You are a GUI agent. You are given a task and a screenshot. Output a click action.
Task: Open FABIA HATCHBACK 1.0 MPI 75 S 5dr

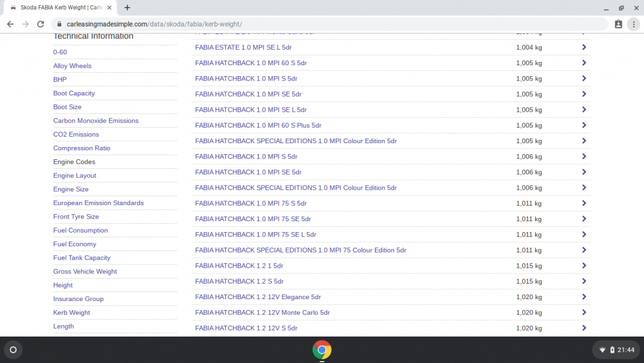pos(251,204)
